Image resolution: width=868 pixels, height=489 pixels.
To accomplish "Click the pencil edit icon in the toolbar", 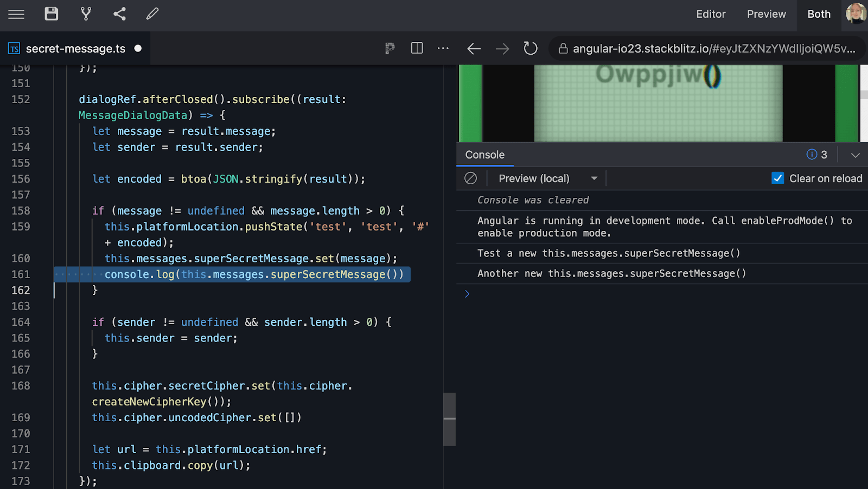I will click(152, 15).
